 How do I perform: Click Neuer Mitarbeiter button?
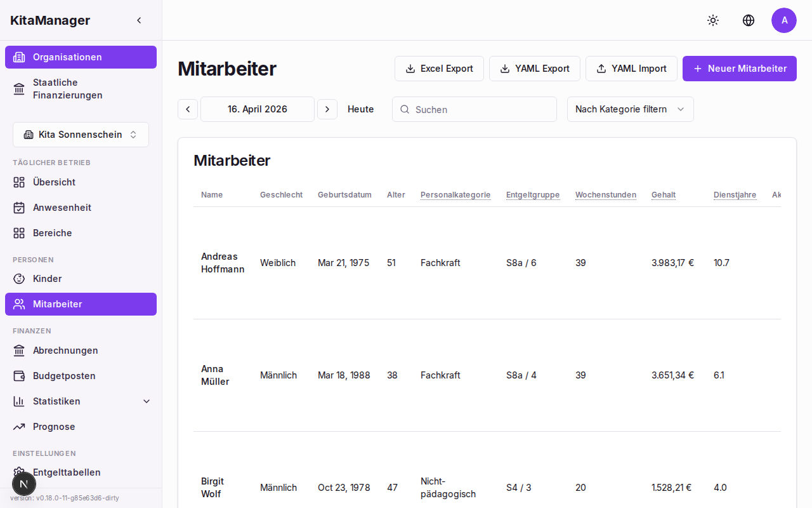(739, 69)
